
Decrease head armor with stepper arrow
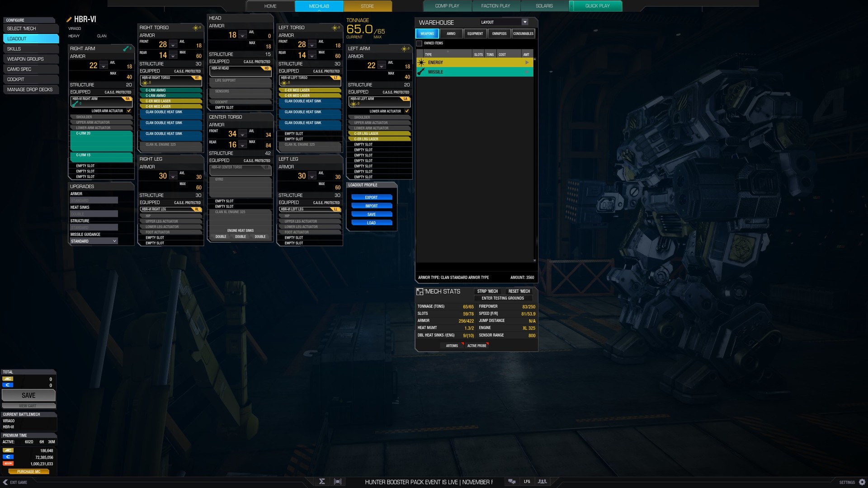pyautogui.click(x=243, y=36)
